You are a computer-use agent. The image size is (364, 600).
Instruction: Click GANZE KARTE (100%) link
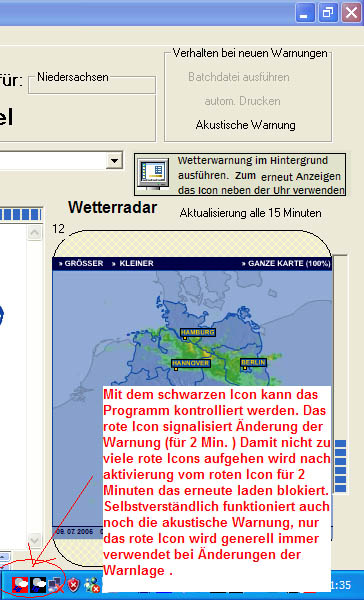(x=286, y=263)
